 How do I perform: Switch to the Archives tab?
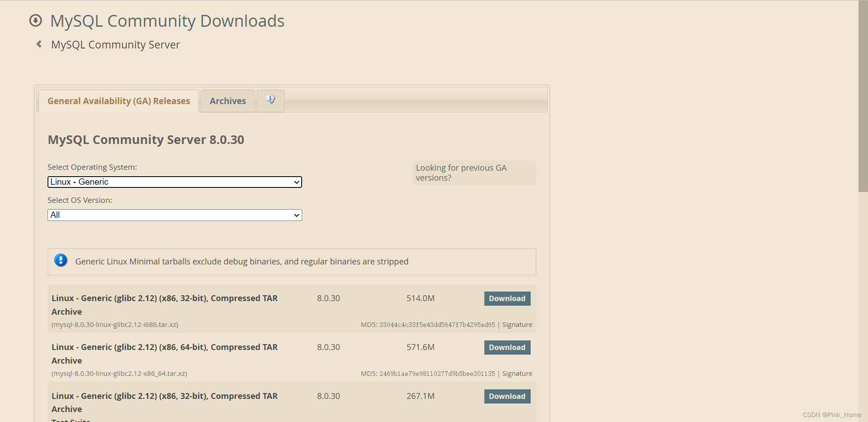pos(228,101)
